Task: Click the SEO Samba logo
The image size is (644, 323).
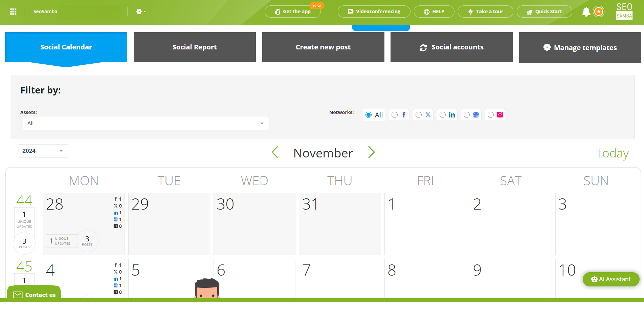Action: (x=624, y=11)
